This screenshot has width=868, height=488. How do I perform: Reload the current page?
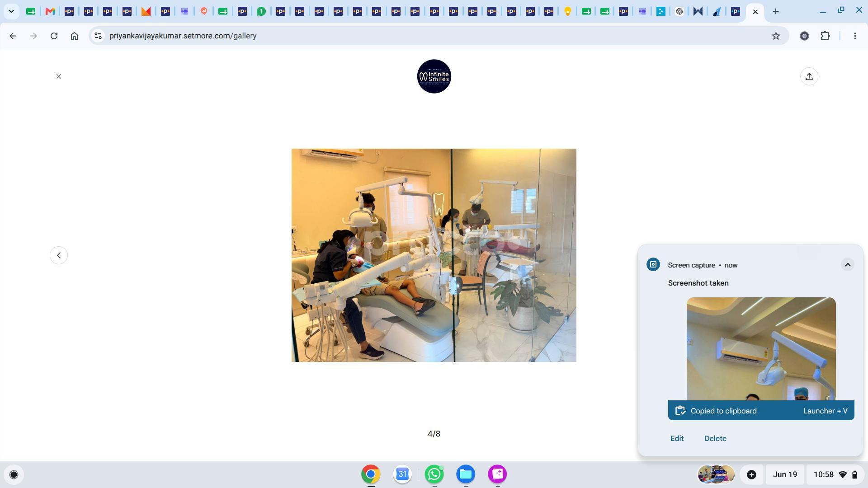pyautogui.click(x=54, y=36)
